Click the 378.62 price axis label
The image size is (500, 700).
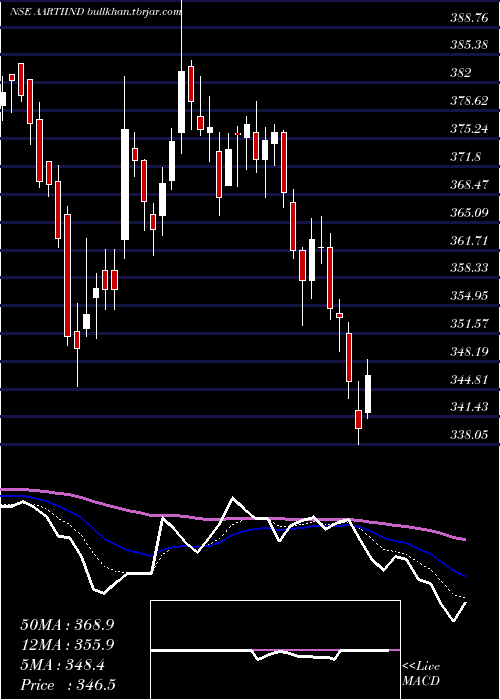click(x=469, y=101)
